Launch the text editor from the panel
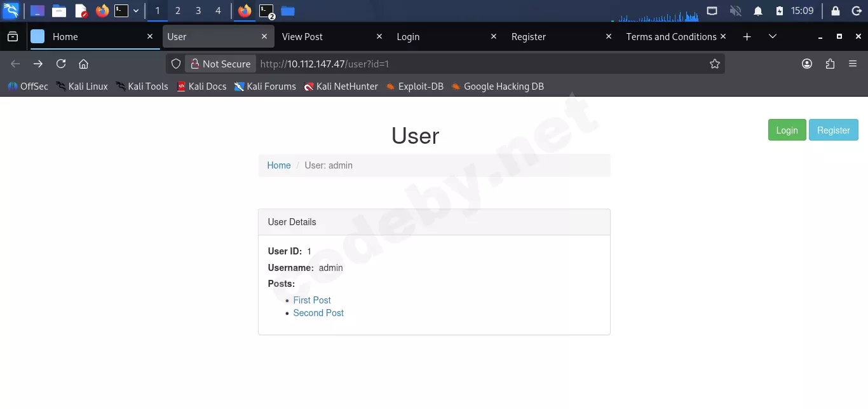Image resolution: width=868 pixels, height=409 pixels. click(x=81, y=11)
